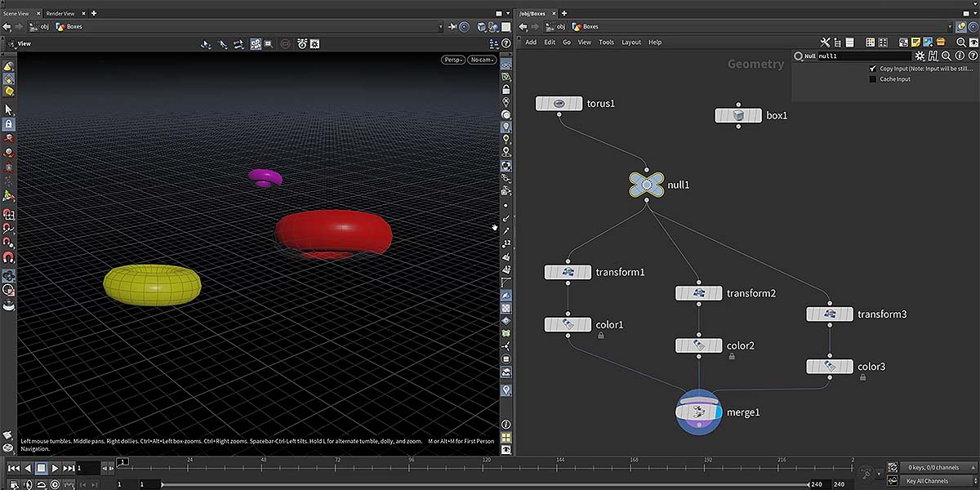This screenshot has width=980, height=490.
Task: Open the Edit menu in network editor
Action: click(x=550, y=42)
